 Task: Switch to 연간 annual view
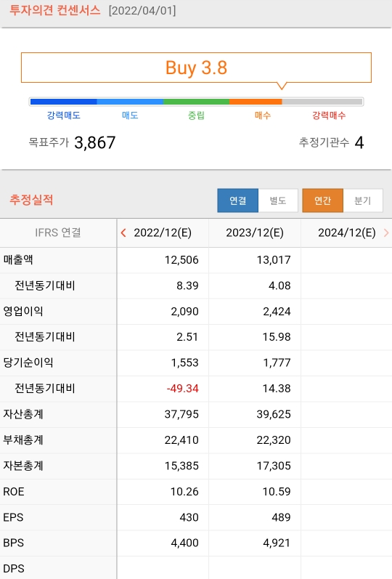(322, 201)
